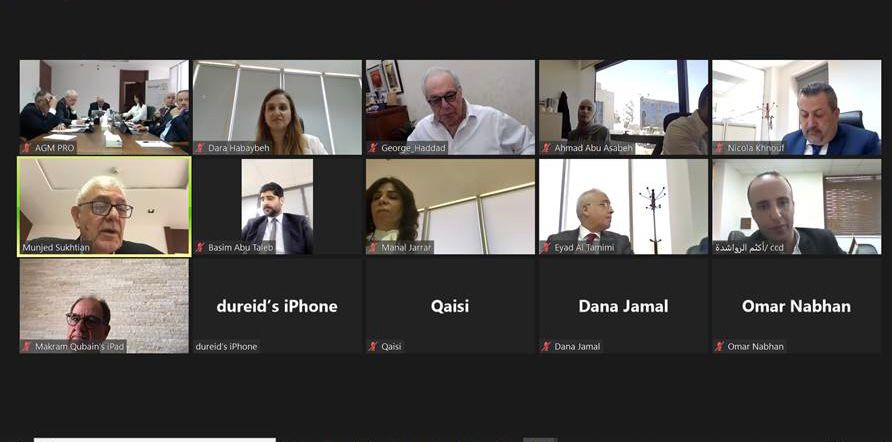The height and width of the screenshot is (442, 892).
Task: Select Munjed Sukhtian's highlighted speaker video
Action: 104,206
